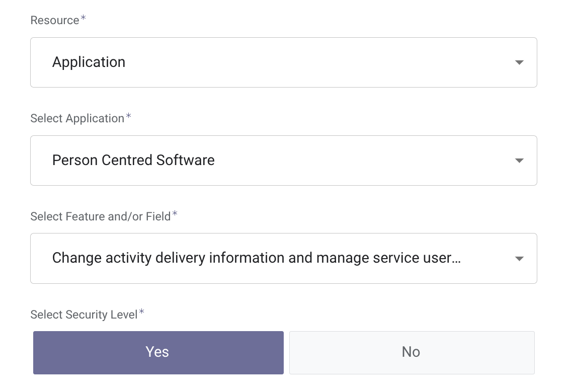Choose Yes for the security level
Viewport: 573px width, 392px height.
158,352
